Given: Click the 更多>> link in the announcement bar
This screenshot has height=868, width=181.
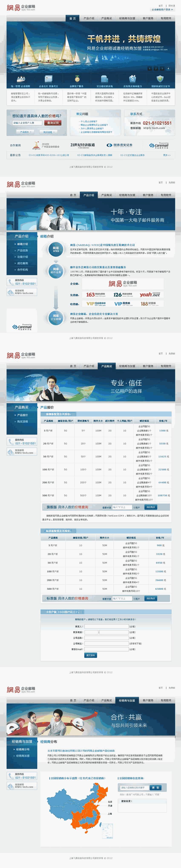Looking at the screenshot, I should pos(167,155).
